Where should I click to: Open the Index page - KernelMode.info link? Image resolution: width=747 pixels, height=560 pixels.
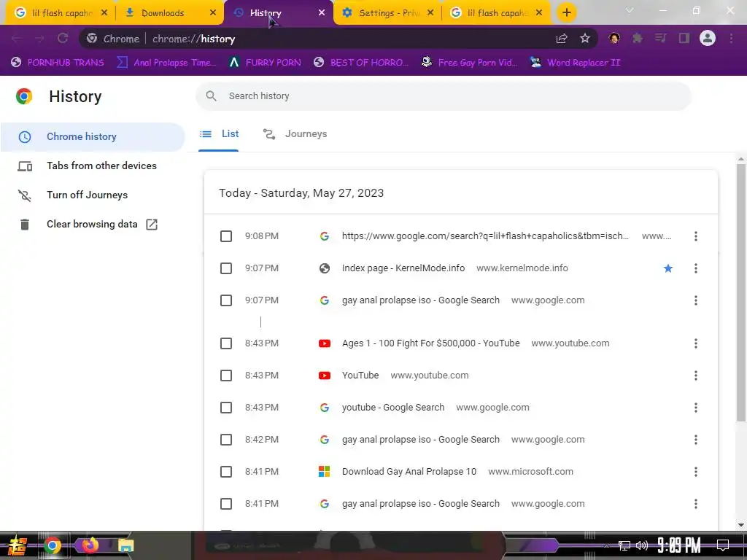point(403,268)
